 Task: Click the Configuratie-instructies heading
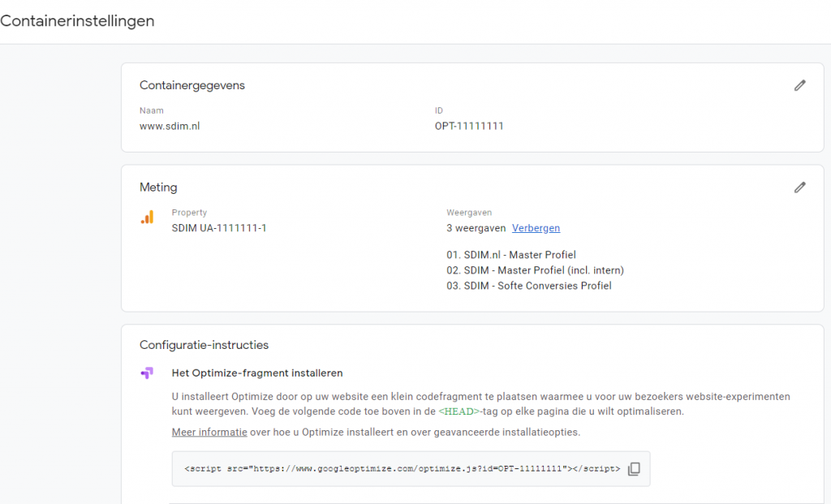(204, 345)
